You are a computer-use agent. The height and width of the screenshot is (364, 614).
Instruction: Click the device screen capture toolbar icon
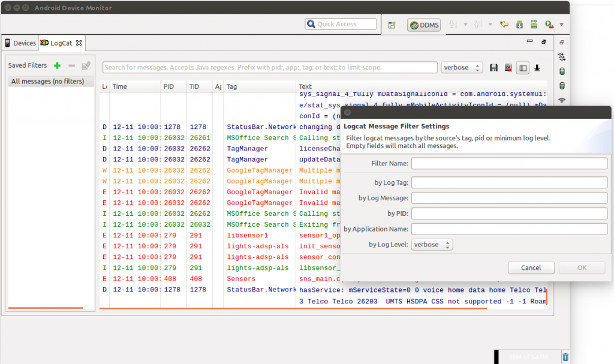(x=534, y=25)
